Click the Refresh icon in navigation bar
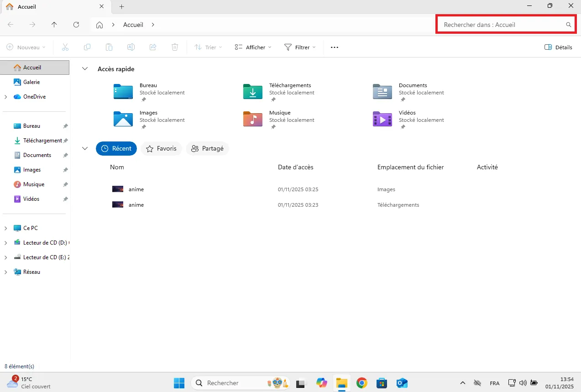Screen dimensions: 581x392 pos(76,25)
